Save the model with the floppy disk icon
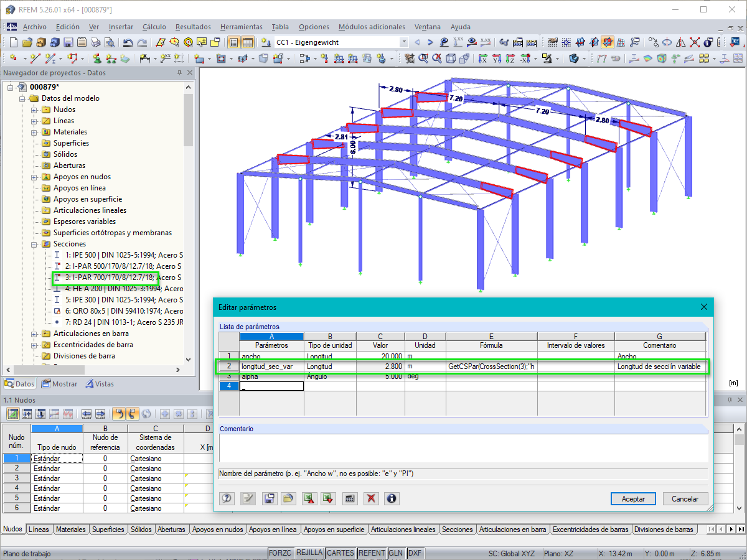The image size is (747, 560). (68, 43)
